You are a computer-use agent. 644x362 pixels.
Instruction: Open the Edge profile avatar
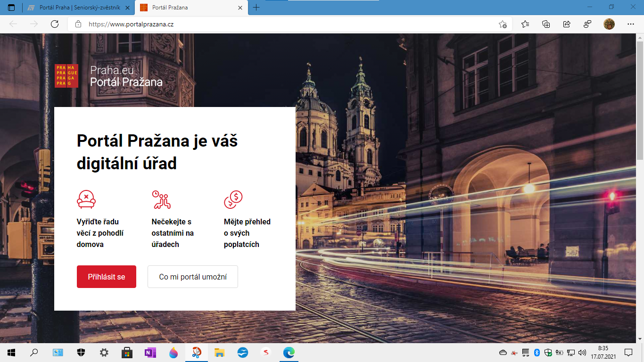pyautogui.click(x=609, y=25)
